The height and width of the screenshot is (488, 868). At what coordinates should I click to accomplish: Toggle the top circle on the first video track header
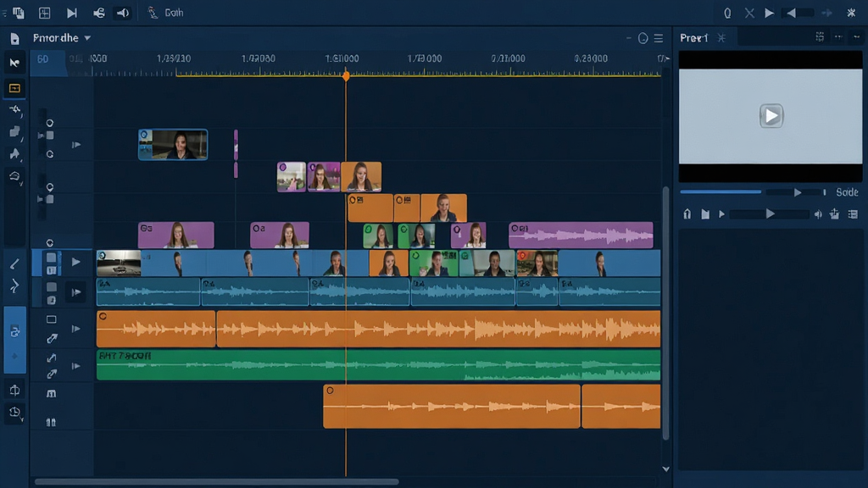coord(50,123)
